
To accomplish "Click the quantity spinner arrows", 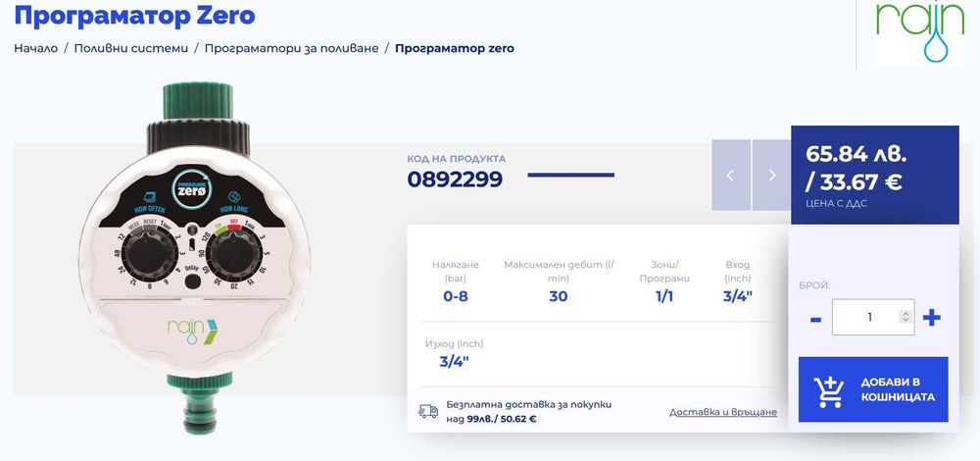I will pyautogui.click(x=905, y=317).
